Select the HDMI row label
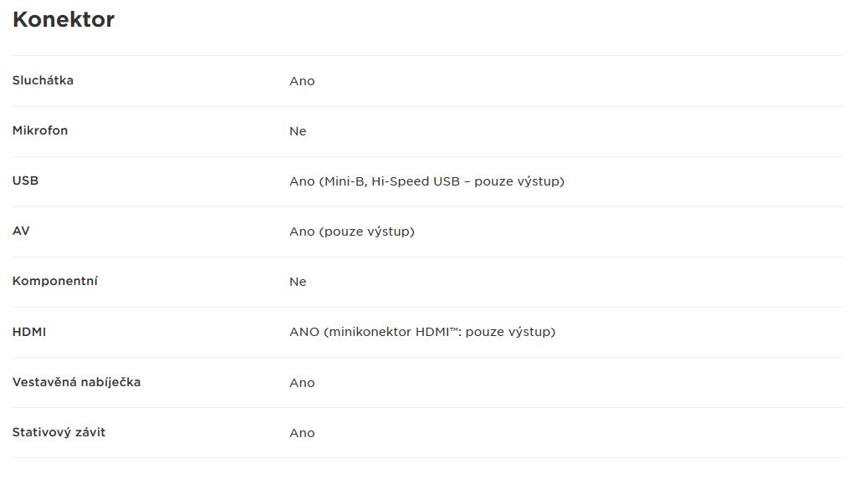Image resolution: width=868 pixels, height=499 pixels. pos(29,332)
